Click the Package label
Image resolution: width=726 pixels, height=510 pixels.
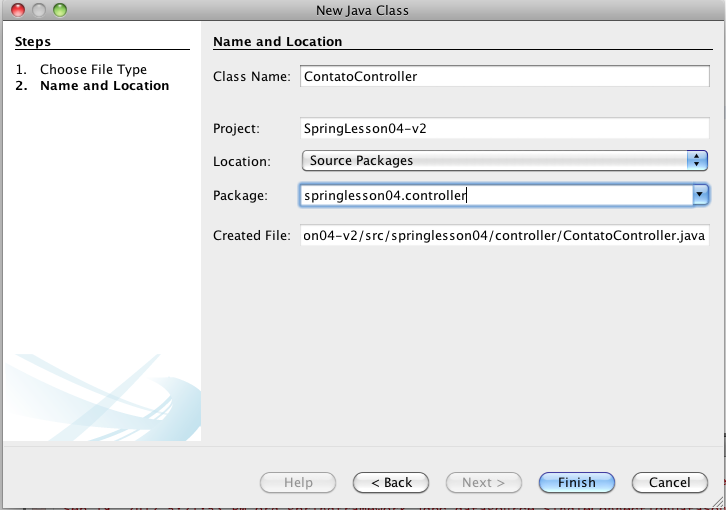240,195
